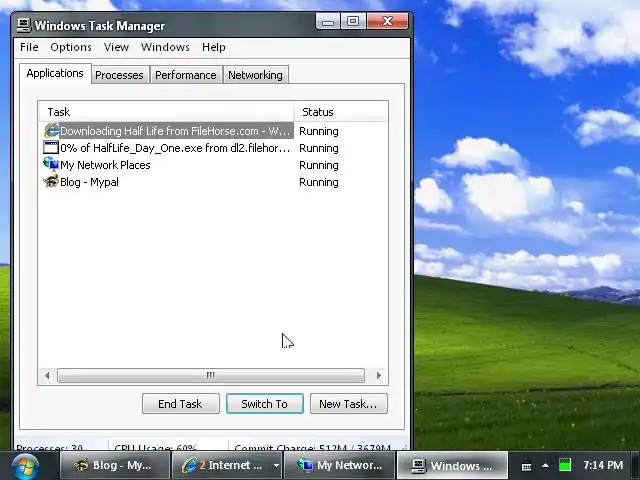
Task: Sort the list by the Task column header
Action: coord(167,112)
